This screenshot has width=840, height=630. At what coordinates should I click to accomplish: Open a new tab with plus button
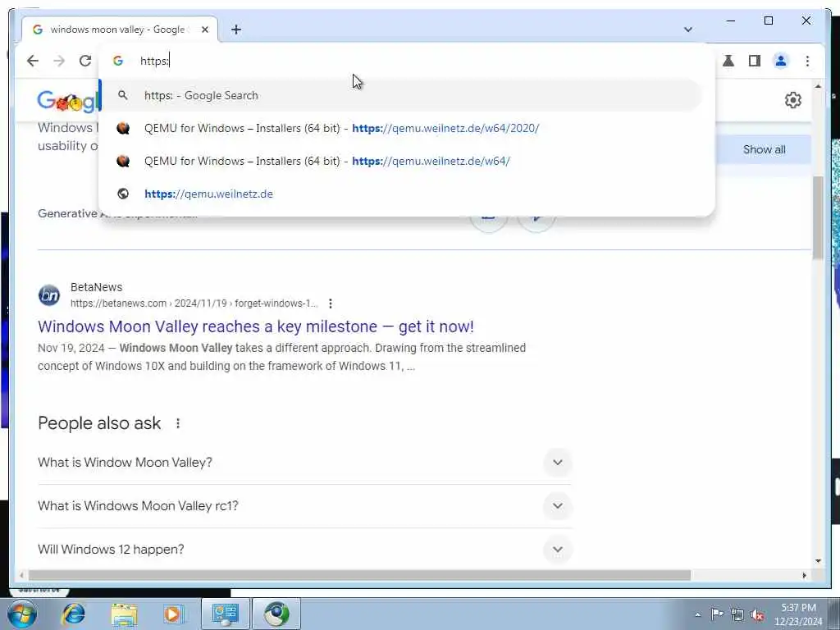point(236,30)
